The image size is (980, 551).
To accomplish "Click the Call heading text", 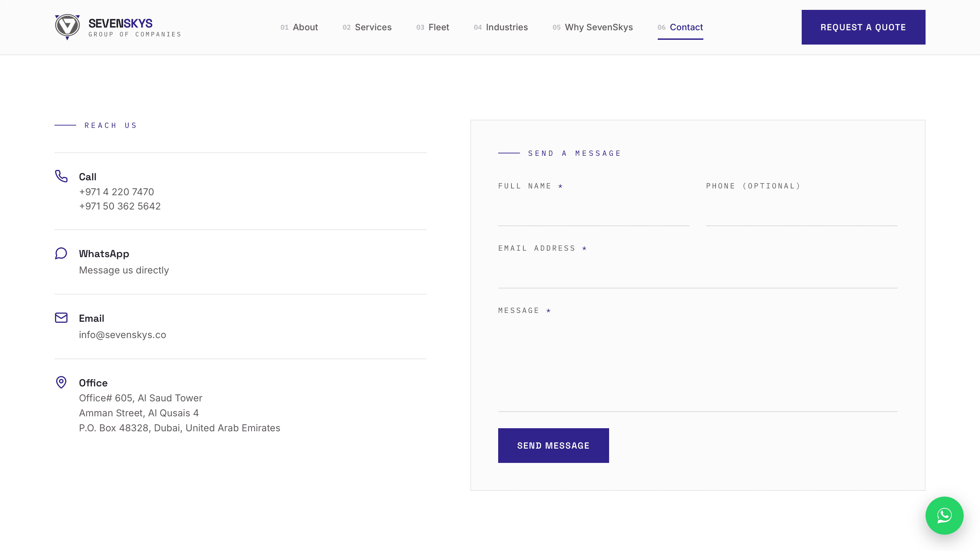I will coord(87,177).
